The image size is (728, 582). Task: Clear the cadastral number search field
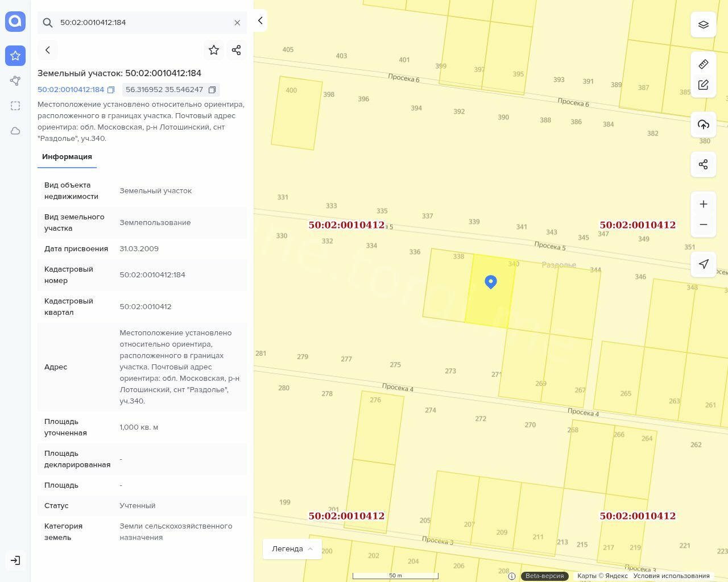point(237,23)
